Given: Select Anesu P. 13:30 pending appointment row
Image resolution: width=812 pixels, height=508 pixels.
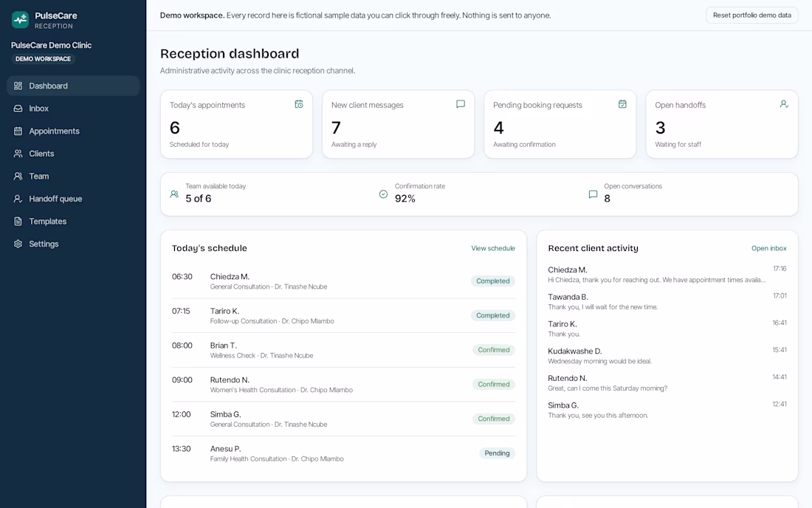Looking at the screenshot, I should point(343,453).
